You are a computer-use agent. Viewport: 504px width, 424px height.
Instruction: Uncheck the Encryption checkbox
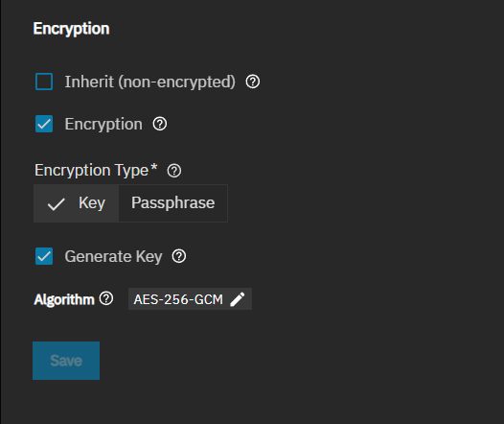point(44,124)
